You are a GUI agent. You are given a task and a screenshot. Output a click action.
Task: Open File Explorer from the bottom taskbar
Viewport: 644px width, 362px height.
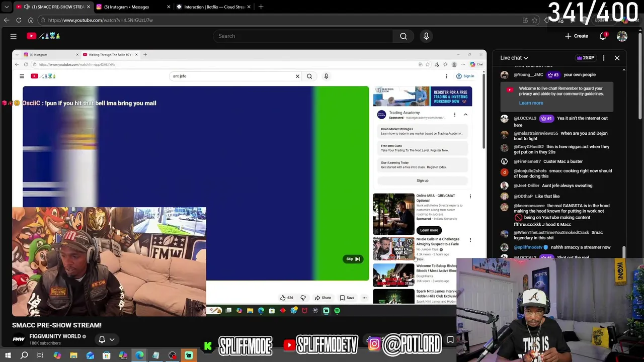coord(73,355)
